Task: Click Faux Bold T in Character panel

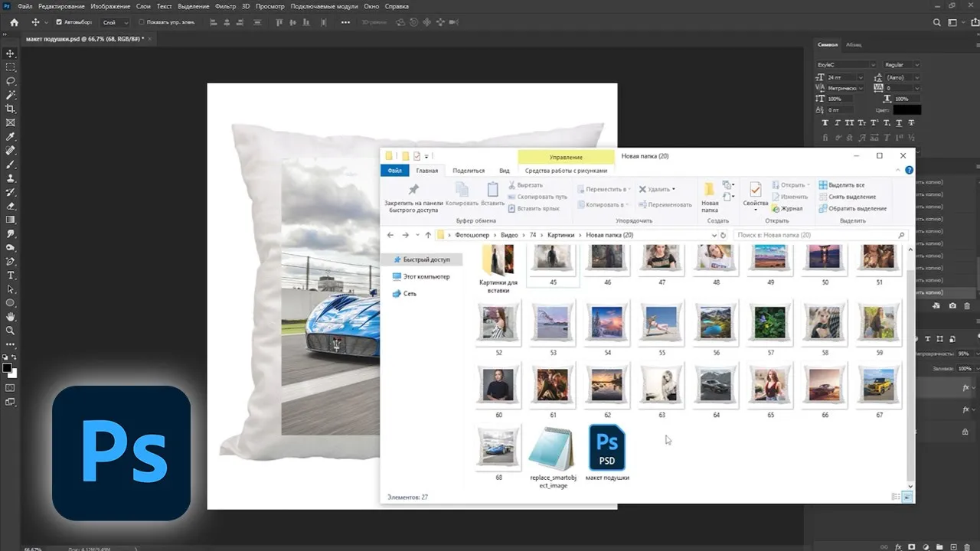Action: (x=825, y=122)
